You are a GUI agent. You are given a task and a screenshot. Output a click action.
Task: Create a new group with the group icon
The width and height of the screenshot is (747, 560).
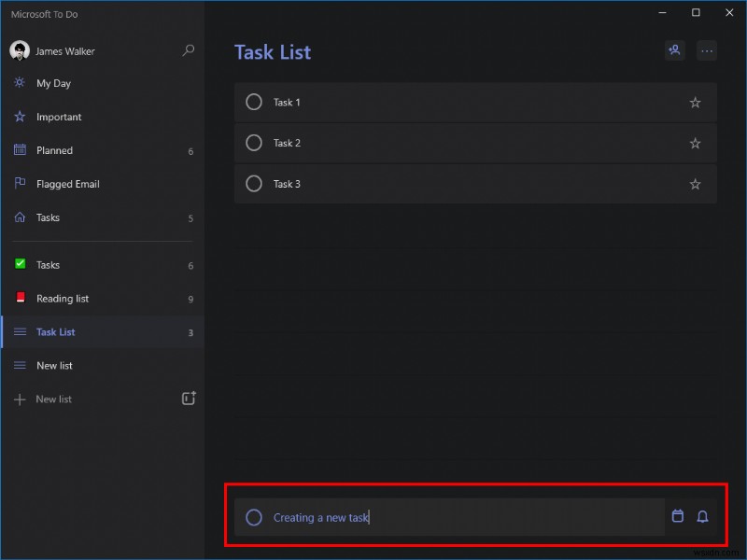tap(189, 398)
